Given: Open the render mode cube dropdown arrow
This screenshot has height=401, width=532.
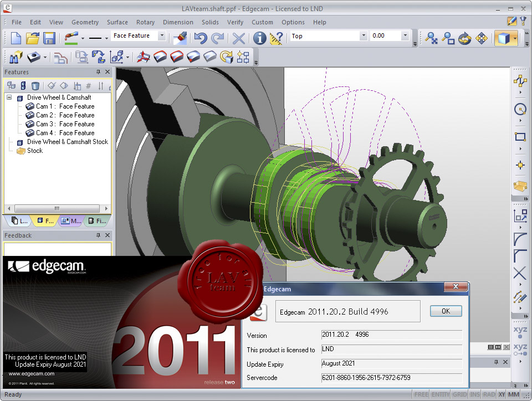Looking at the screenshot, I should click(515, 38).
